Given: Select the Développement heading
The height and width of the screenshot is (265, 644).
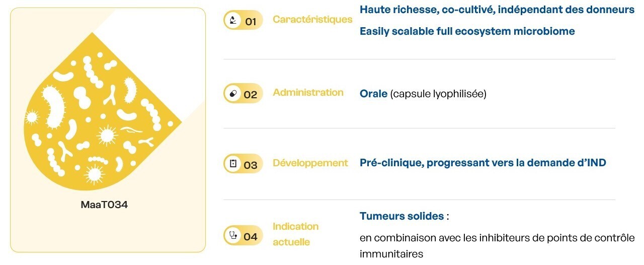Looking at the screenshot, I should point(310,163).
